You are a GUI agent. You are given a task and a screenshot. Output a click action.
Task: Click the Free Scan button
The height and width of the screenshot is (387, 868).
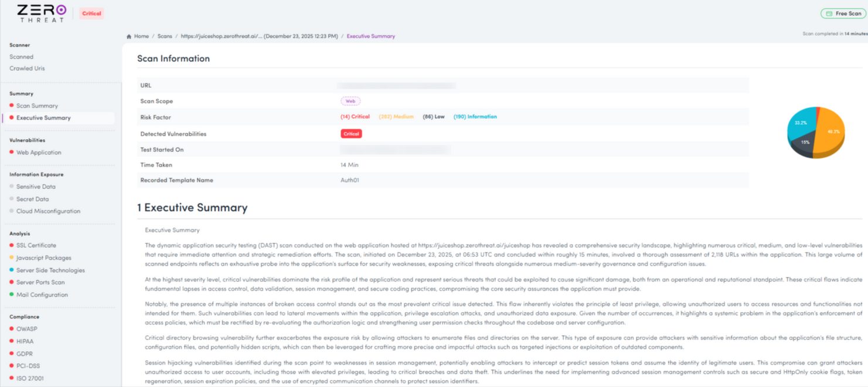tap(843, 13)
